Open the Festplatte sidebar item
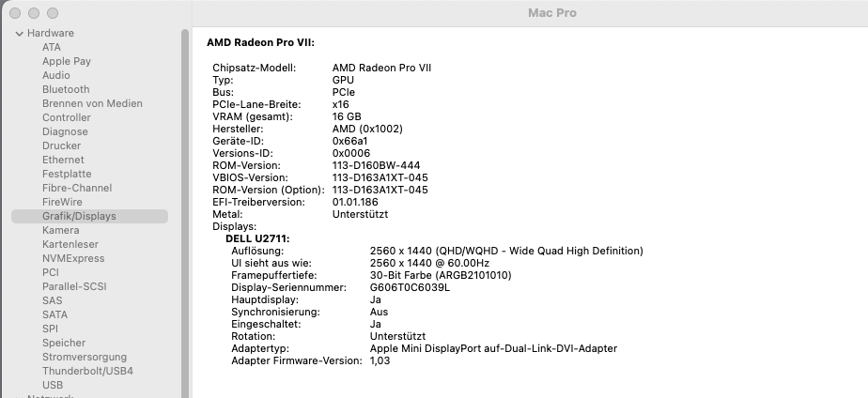Viewport: 868px width, 398px height. click(67, 174)
